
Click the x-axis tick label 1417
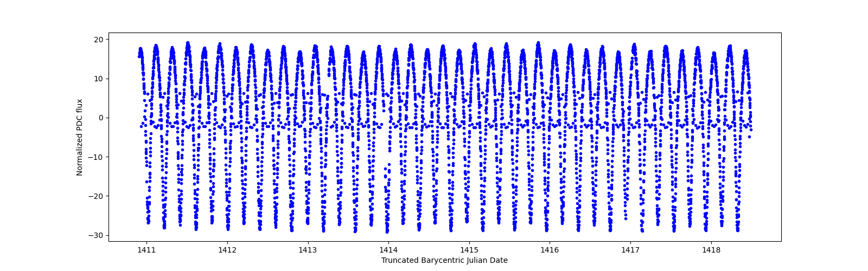pos(630,250)
